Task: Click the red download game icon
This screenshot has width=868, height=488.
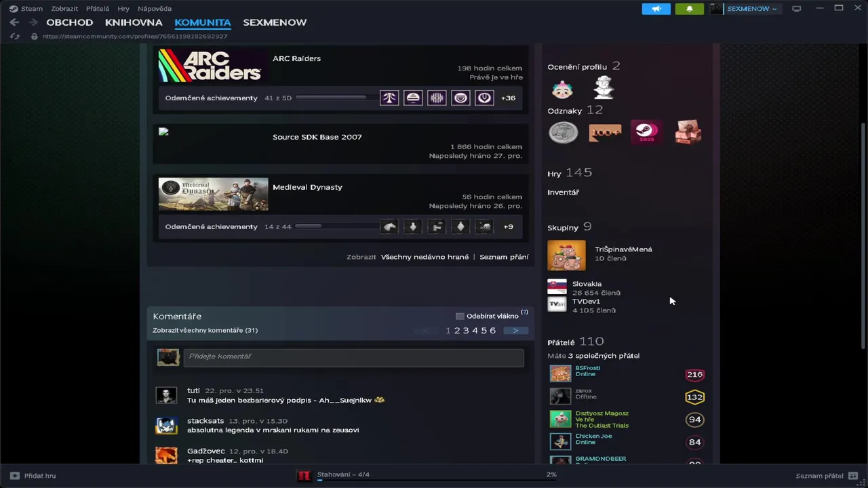Action: tap(304, 475)
